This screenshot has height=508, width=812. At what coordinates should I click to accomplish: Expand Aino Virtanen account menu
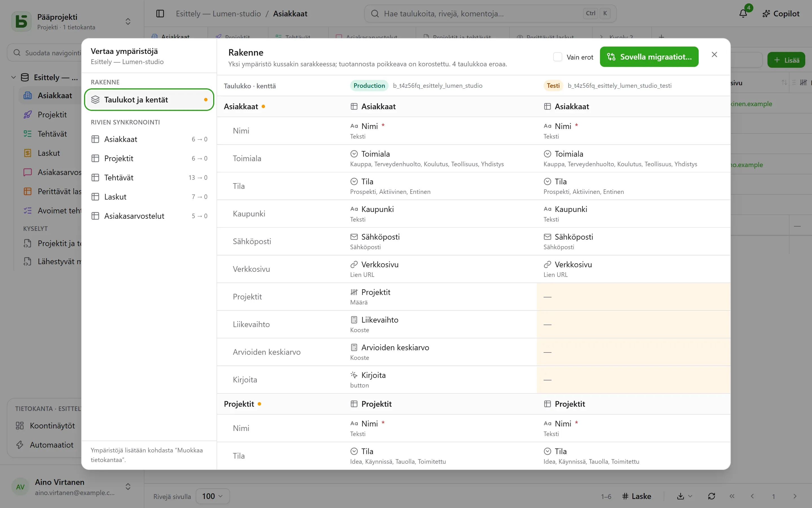pos(128,487)
